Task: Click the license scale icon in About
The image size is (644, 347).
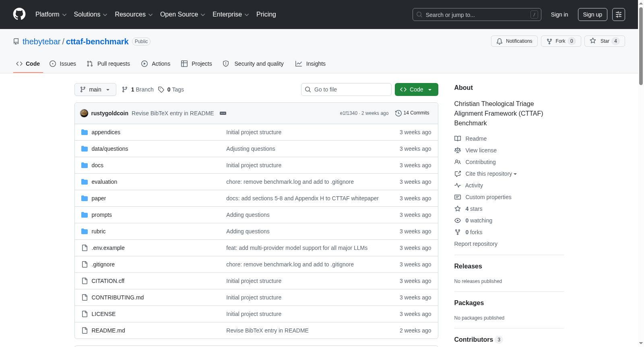Action: [458, 150]
